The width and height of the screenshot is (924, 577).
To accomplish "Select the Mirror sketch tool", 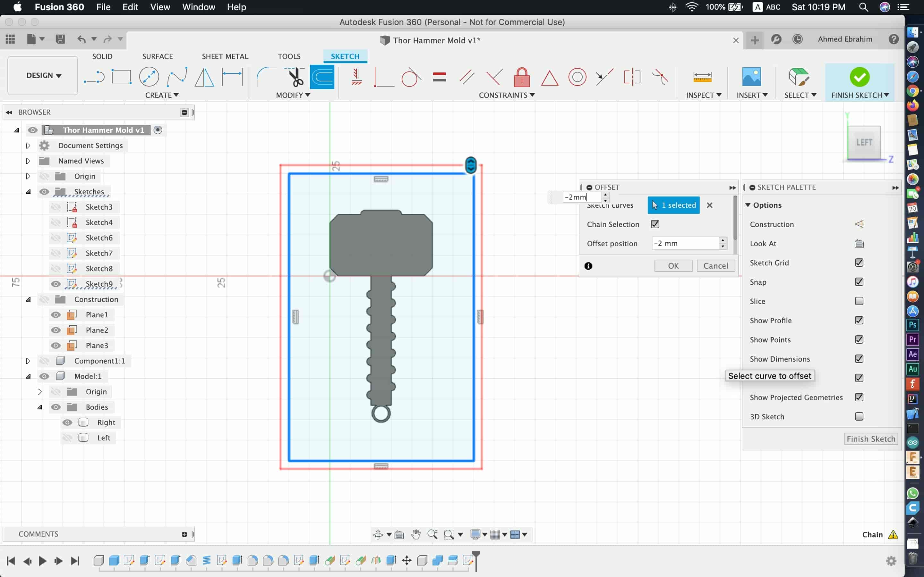I will 205,78.
